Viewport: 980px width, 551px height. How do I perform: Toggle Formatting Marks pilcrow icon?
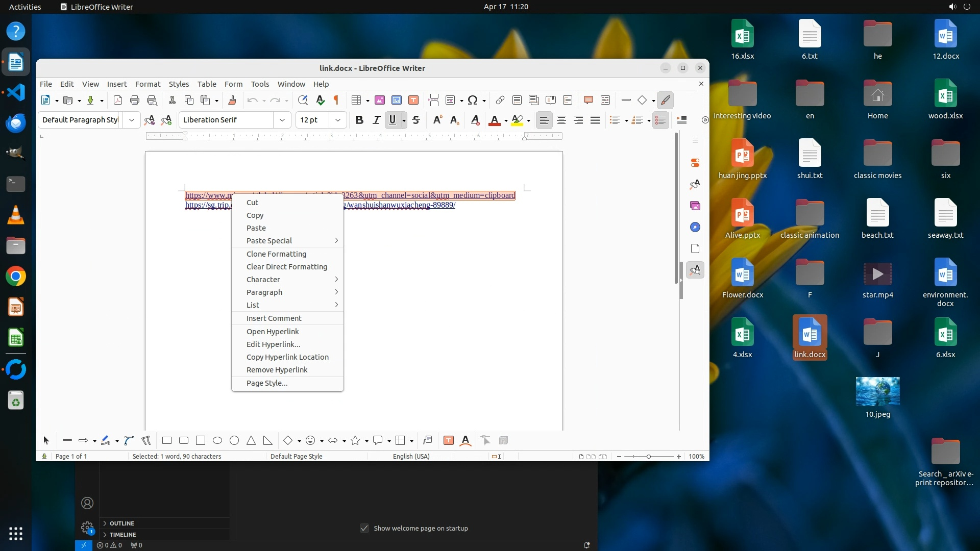(336, 100)
